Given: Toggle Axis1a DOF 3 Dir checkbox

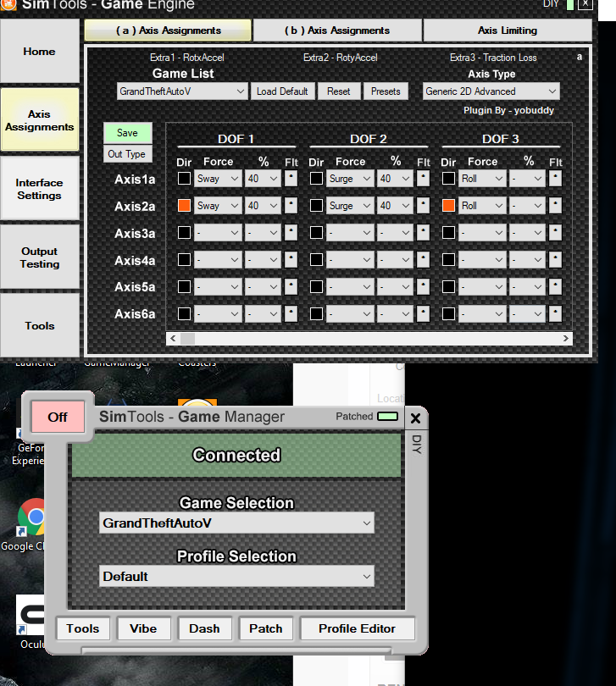Looking at the screenshot, I should (448, 179).
